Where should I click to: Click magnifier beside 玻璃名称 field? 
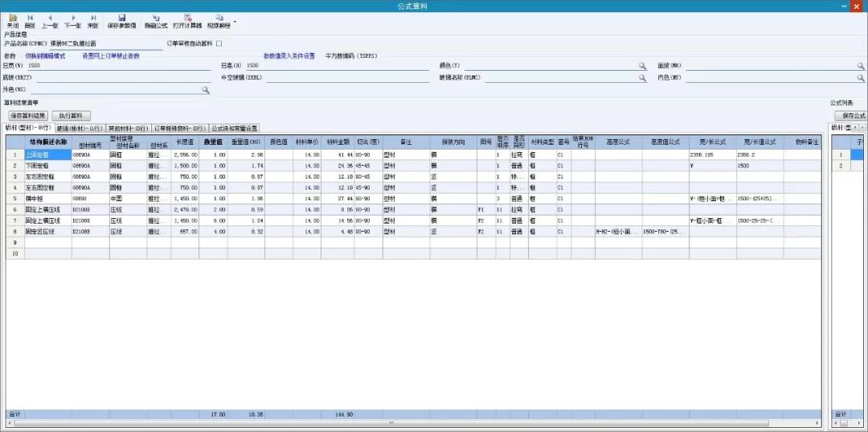coord(642,78)
